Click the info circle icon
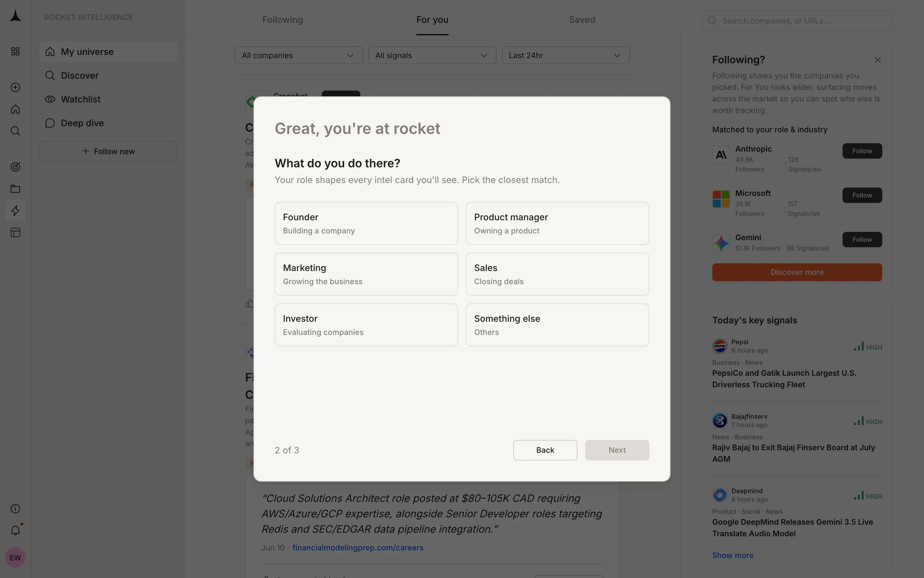This screenshot has width=924, height=578. [15, 508]
